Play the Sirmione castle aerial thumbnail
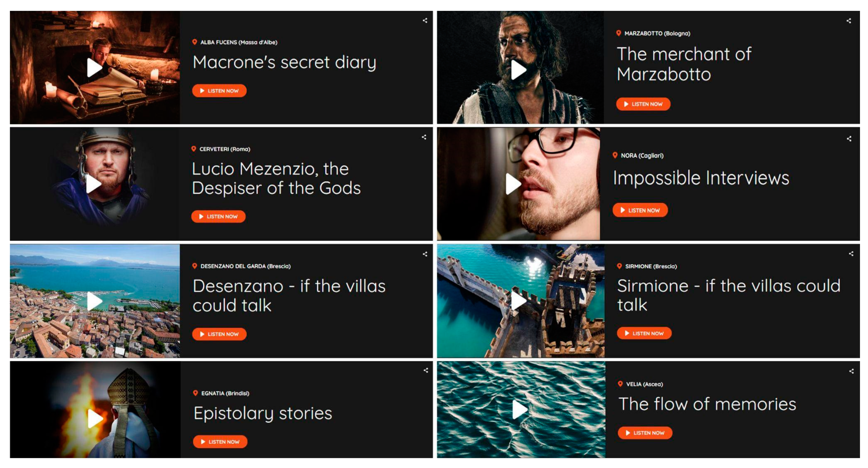This screenshot has height=468, width=868. [x=518, y=300]
